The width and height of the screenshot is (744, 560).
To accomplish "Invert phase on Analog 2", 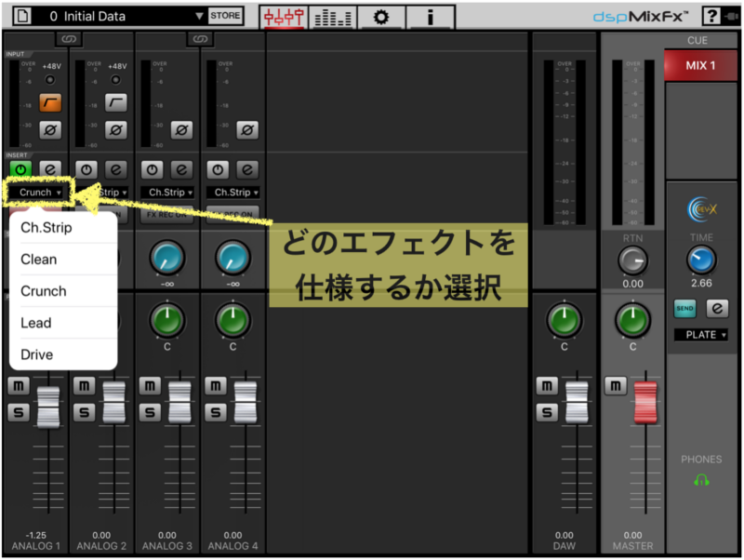I will 115,129.
